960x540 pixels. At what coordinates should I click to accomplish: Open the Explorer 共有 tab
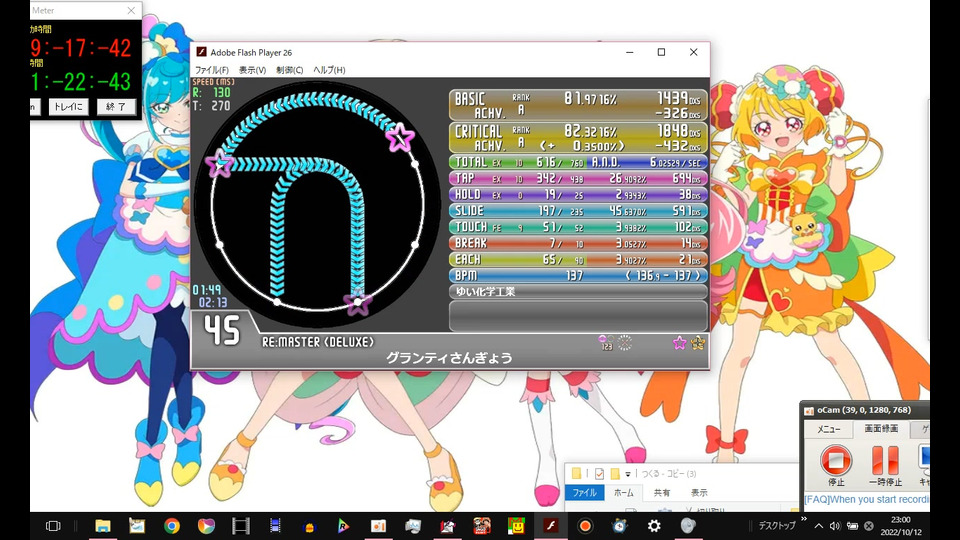click(x=662, y=492)
